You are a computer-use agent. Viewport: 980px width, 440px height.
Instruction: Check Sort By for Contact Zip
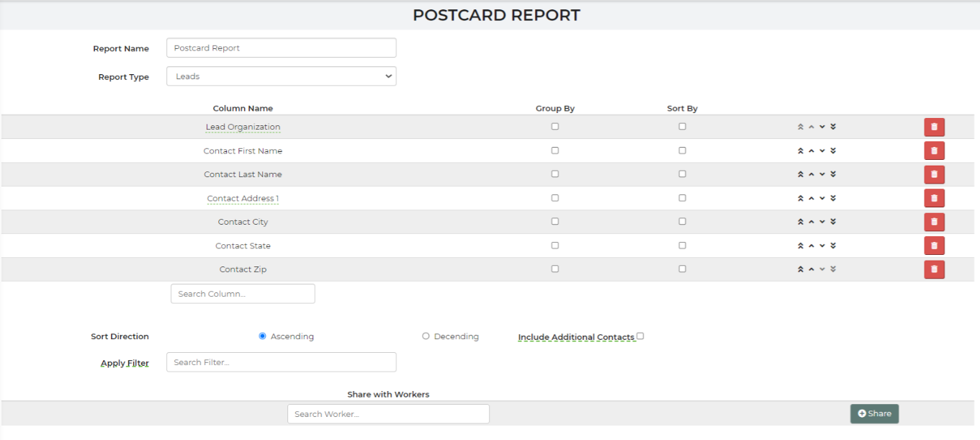coord(682,269)
